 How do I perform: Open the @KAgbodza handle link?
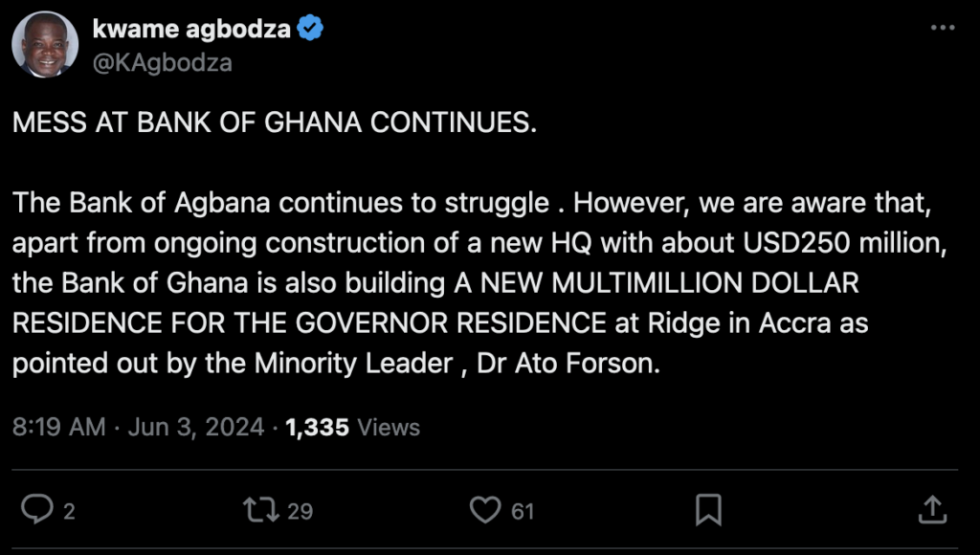pyautogui.click(x=162, y=62)
